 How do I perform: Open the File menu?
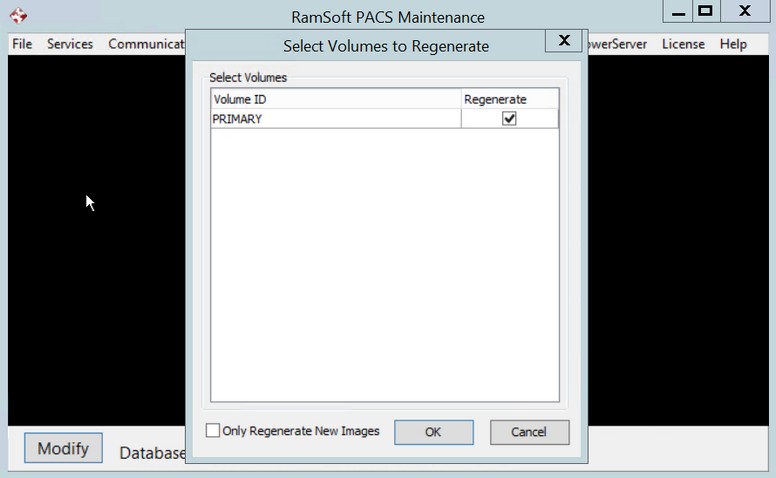22,44
